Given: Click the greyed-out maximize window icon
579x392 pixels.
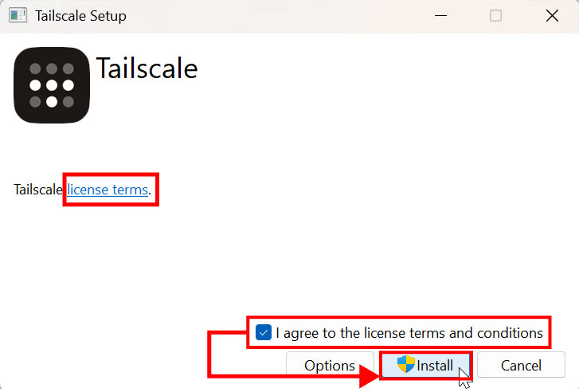Looking at the screenshot, I should (x=495, y=15).
